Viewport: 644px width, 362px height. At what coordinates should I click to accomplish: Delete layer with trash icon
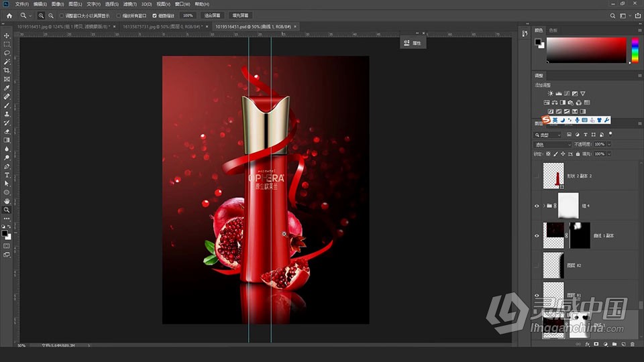[x=633, y=345]
